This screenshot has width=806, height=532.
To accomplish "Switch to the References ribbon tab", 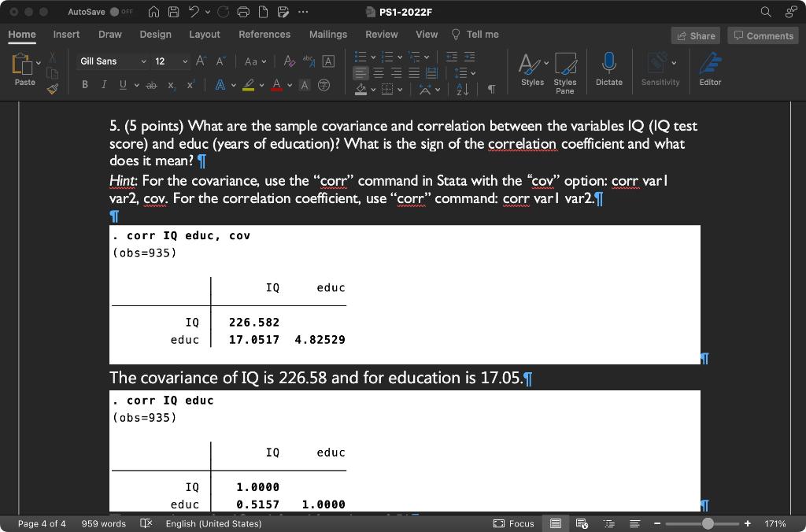I will pos(264,35).
